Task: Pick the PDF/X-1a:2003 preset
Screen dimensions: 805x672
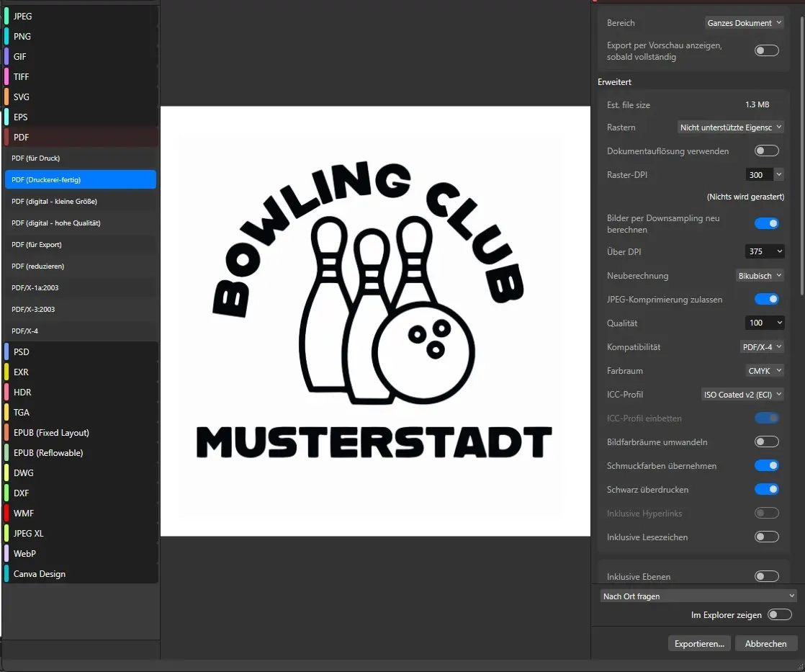Action: [81, 287]
